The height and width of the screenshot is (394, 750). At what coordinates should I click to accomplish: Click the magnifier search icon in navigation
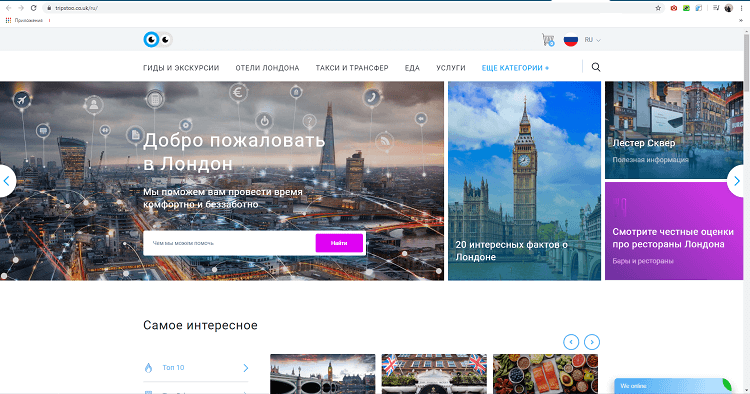pyautogui.click(x=596, y=67)
